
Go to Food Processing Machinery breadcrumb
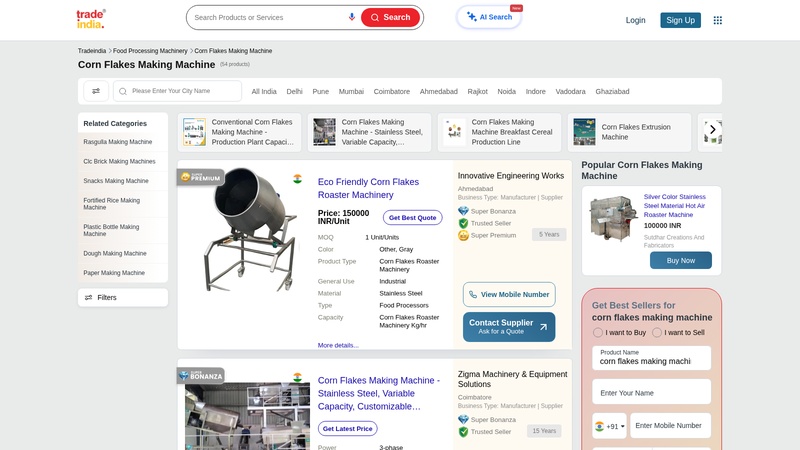pos(150,51)
